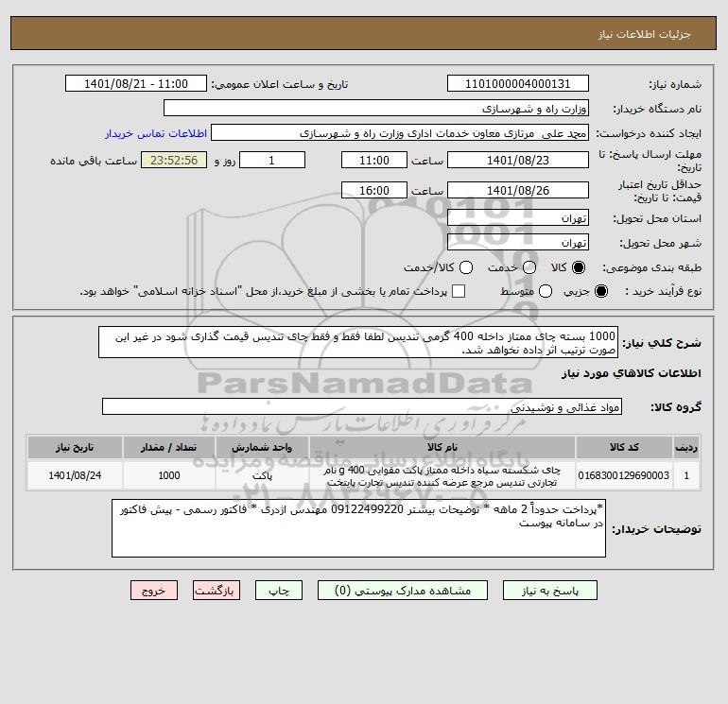Image resolution: width=728 pixels, height=704 pixels.
Task: Click the بازگشت back button
Action: [217, 591]
